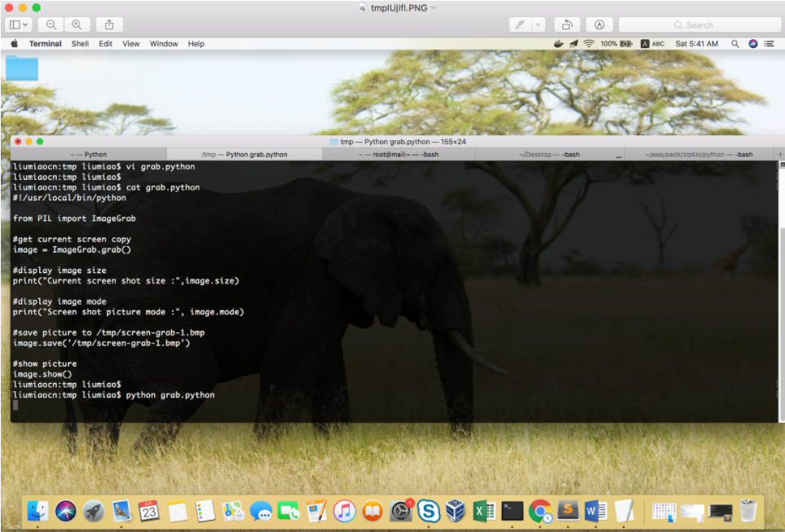
Task: Open the Notification Center list icon
Action: click(769, 43)
